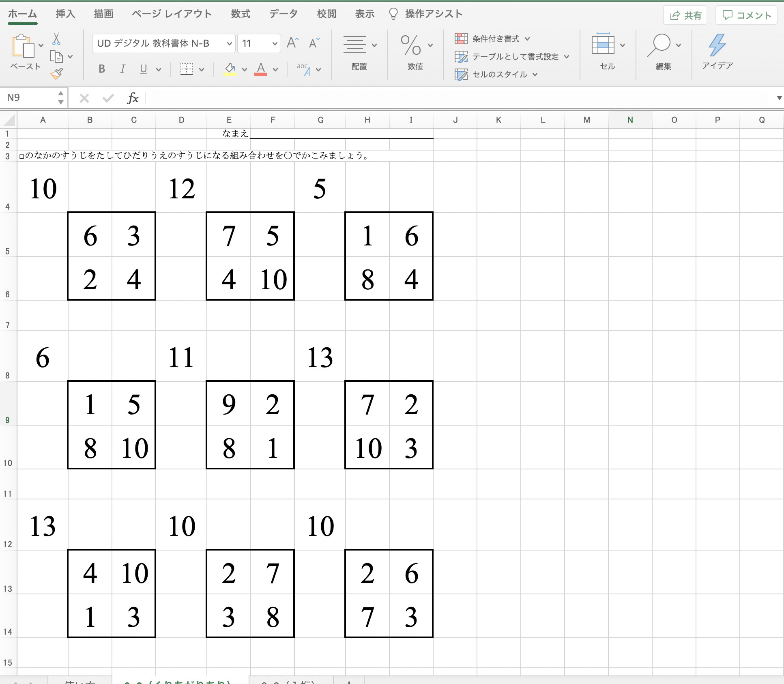
Task: Open the font name dropdown
Action: tap(229, 43)
